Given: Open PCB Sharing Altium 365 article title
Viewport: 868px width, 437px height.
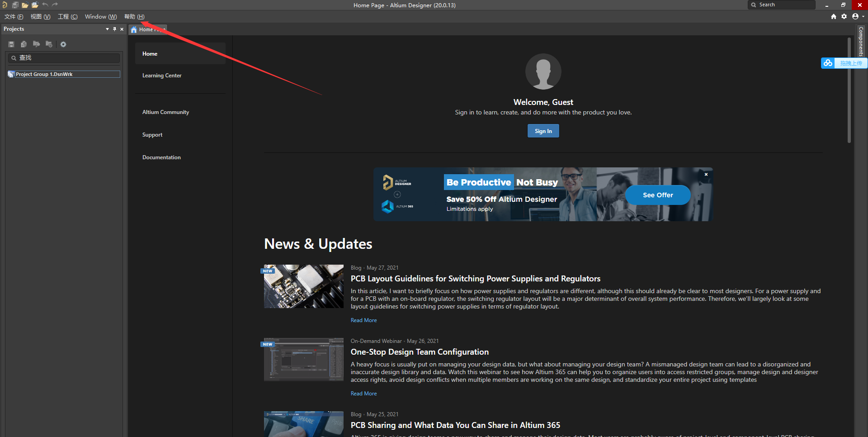Looking at the screenshot, I should pyautogui.click(x=455, y=425).
